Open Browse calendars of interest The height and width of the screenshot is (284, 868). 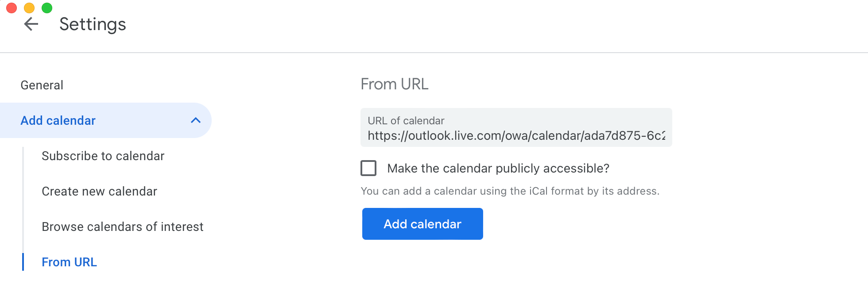123,226
